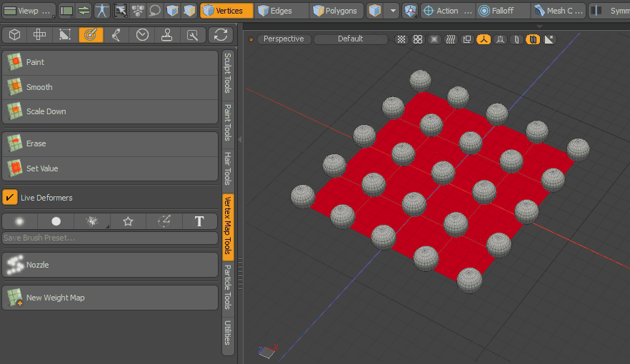This screenshot has height=364, width=630.
Task: Choose the hard round brush tip
Action: pyautogui.click(x=56, y=221)
